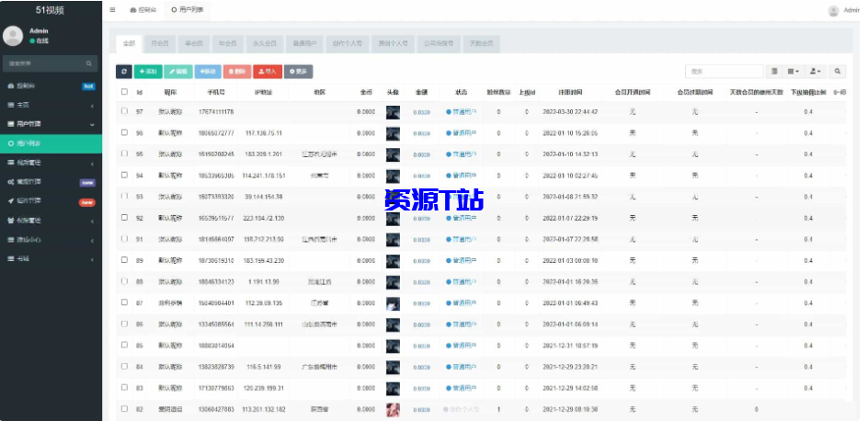Check the checkbox for row 82

pos(124,409)
